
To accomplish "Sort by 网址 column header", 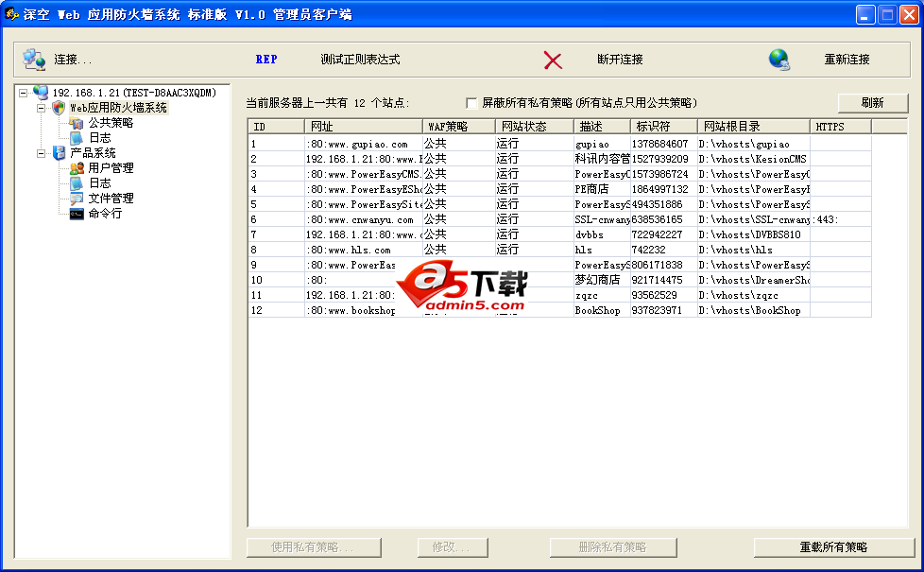I will [363, 126].
